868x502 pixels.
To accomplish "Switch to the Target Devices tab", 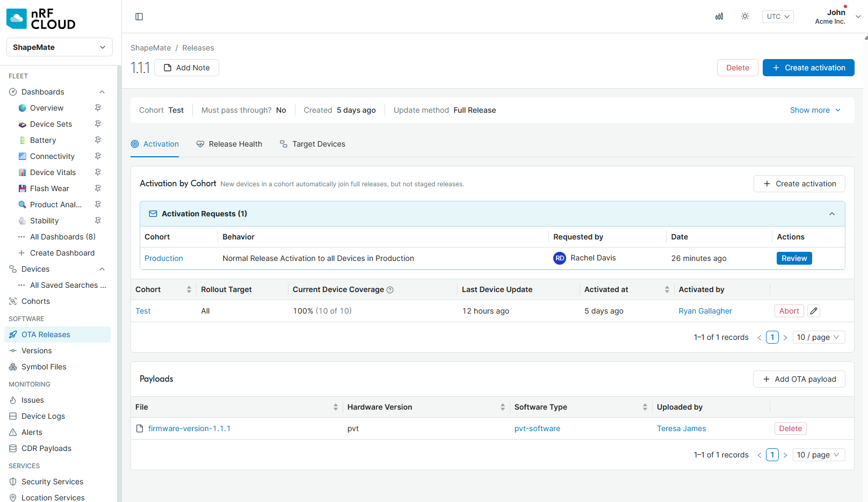I will [x=313, y=144].
